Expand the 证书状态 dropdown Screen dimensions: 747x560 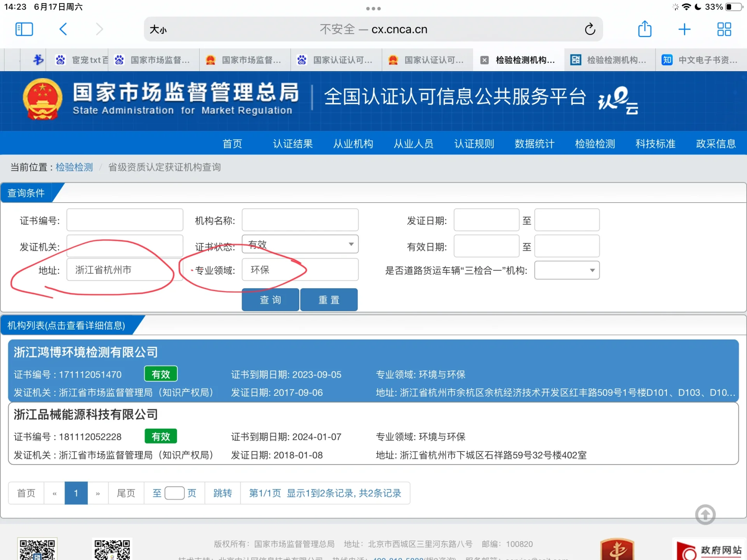coord(300,244)
